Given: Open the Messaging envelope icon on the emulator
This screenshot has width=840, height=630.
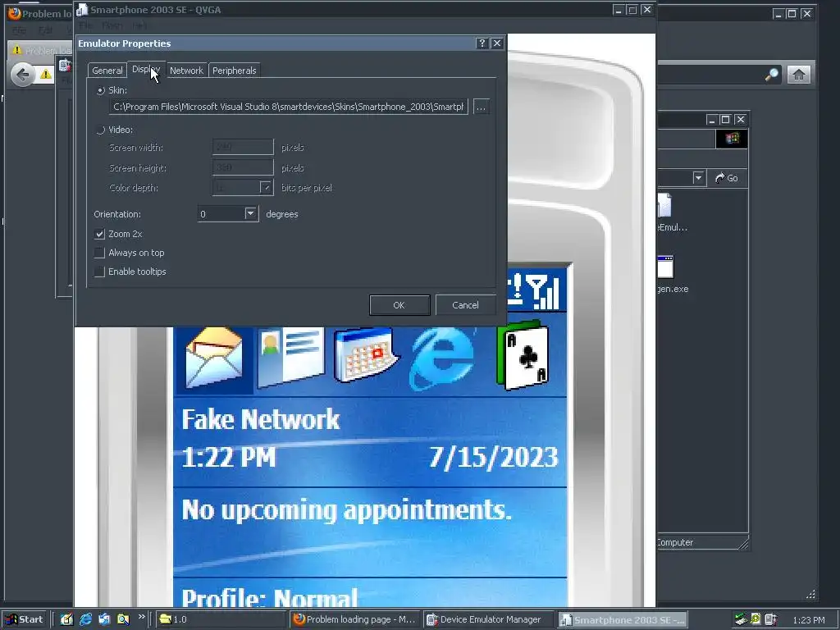Looking at the screenshot, I should 214,358.
